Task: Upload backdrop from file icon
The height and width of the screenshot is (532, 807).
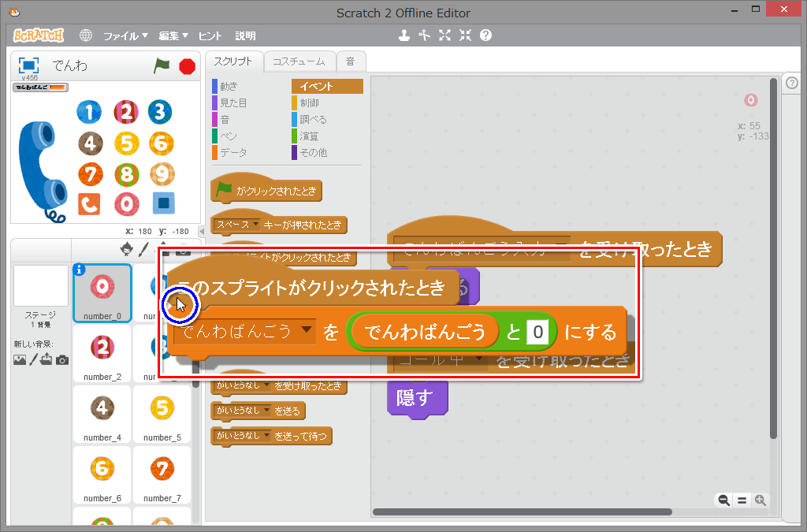Action: coord(46,359)
